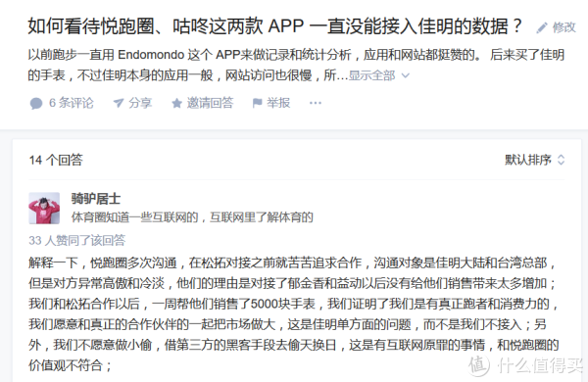Click the sort arrows next to 默认排序

(x=561, y=160)
